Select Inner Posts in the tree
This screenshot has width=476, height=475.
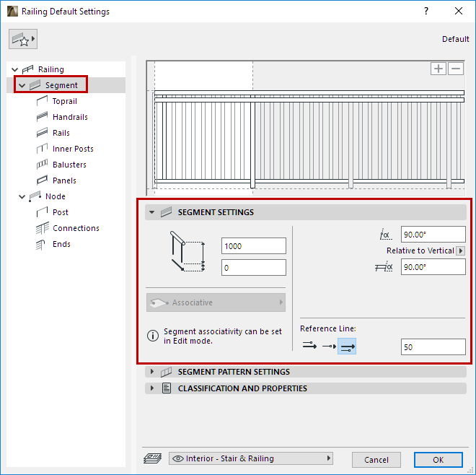click(73, 149)
